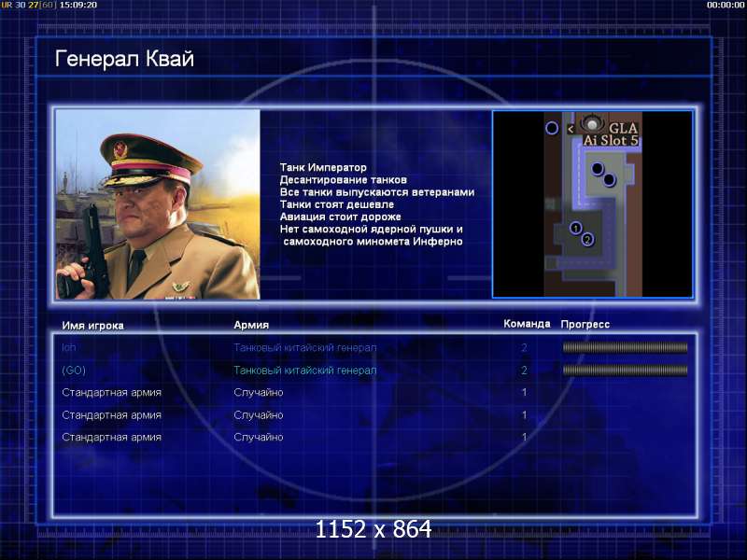Click team number 2 in (GO) row

tap(524, 370)
